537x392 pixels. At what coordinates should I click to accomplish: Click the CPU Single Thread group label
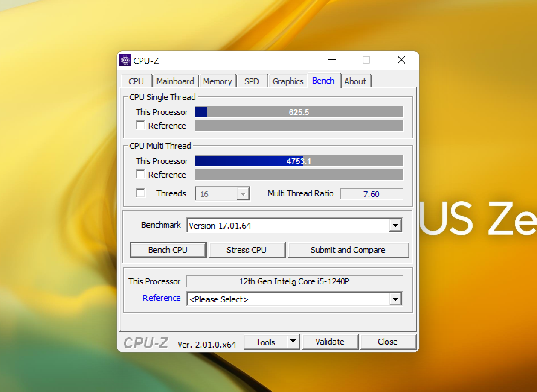point(163,97)
